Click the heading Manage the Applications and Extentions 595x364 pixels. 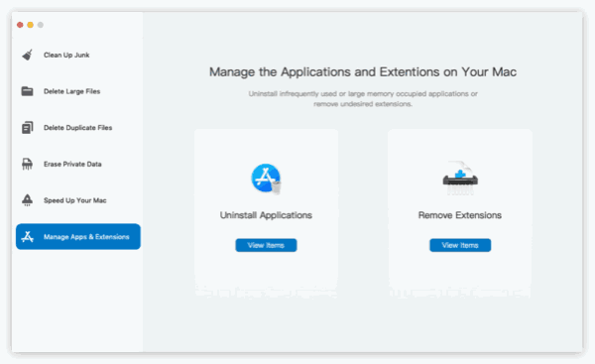(363, 71)
